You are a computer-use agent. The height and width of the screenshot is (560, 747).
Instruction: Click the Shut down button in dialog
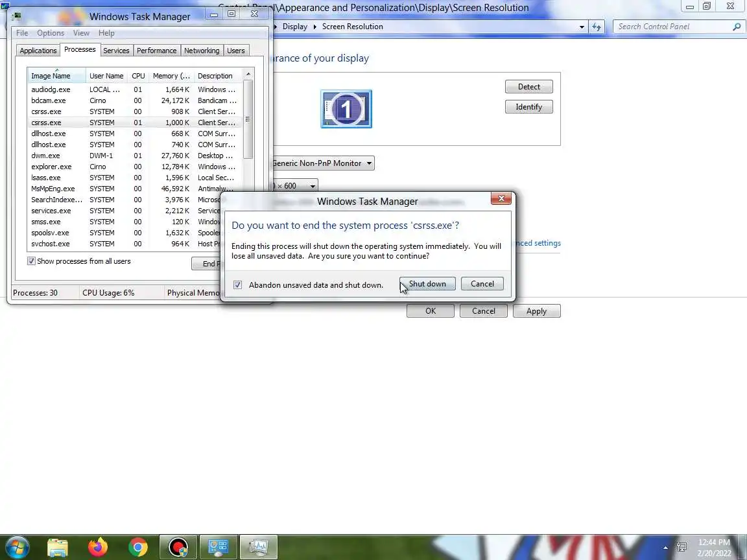click(427, 284)
